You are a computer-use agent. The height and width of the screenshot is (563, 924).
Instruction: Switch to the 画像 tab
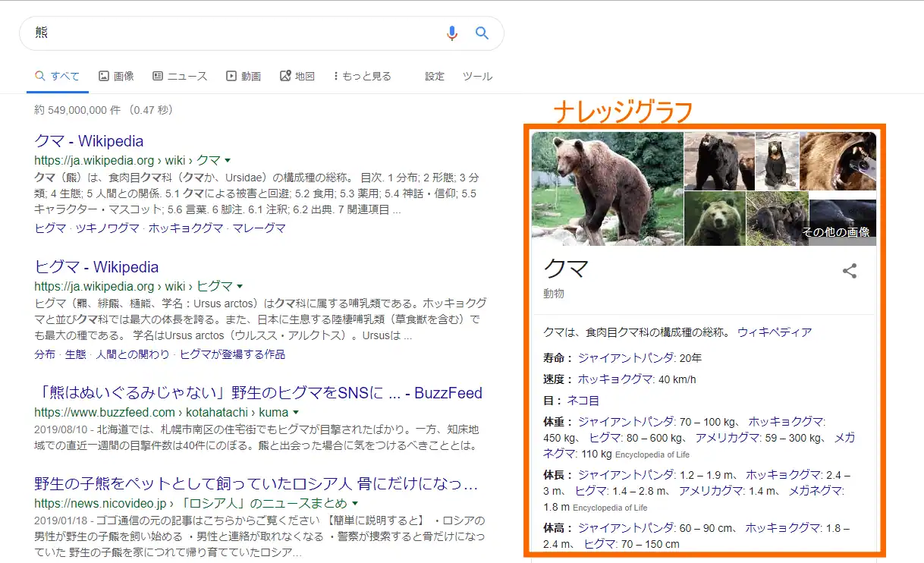pyautogui.click(x=116, y=76)
